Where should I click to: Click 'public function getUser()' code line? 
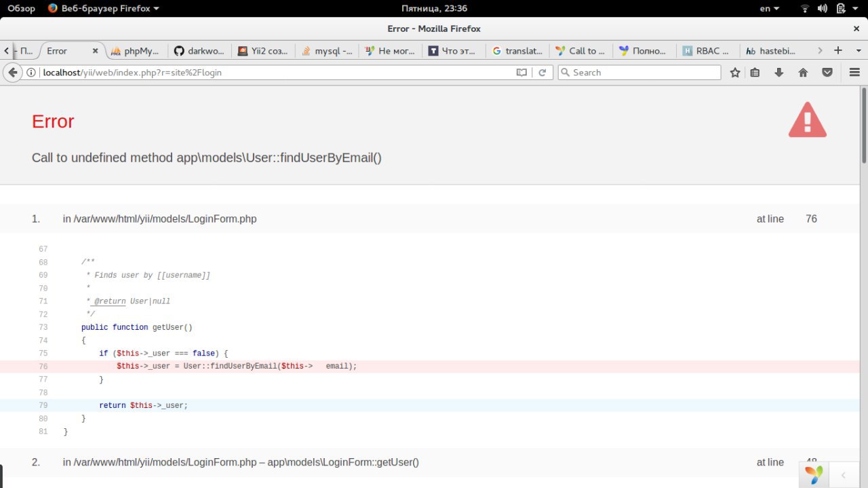click(137, 327)
